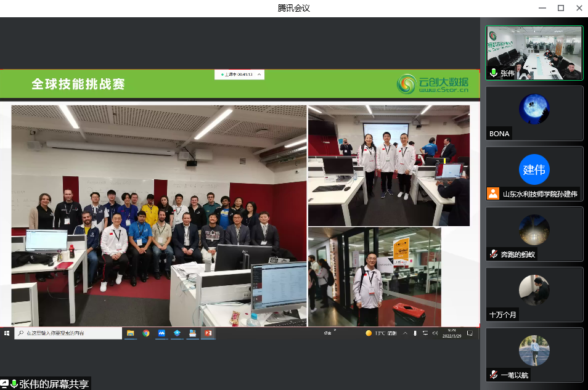Screen dimensions: 588x390
Task: Open the taskbar notification center icon
Action: point(470,333)
